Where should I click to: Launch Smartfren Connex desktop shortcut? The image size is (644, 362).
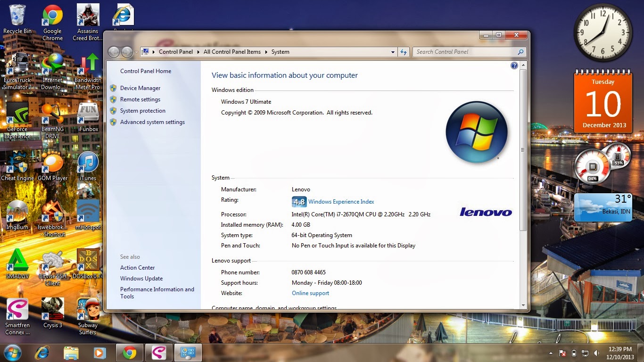(17, 316)
